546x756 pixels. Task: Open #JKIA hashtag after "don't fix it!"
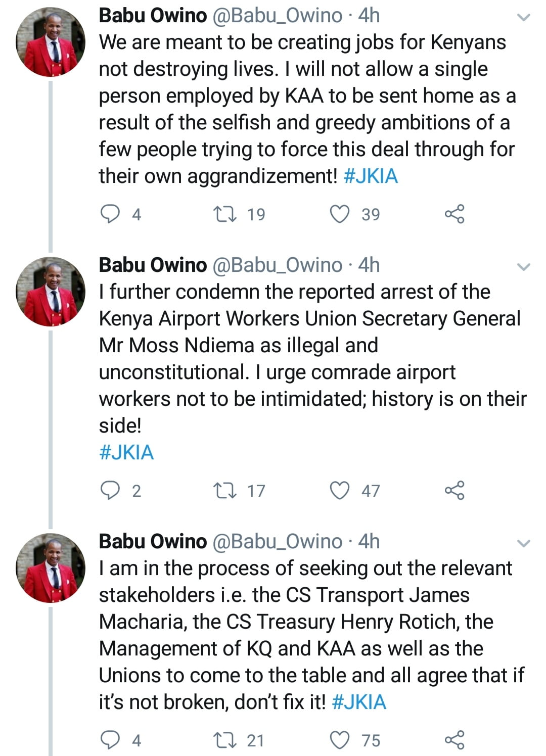coord(359,702)
